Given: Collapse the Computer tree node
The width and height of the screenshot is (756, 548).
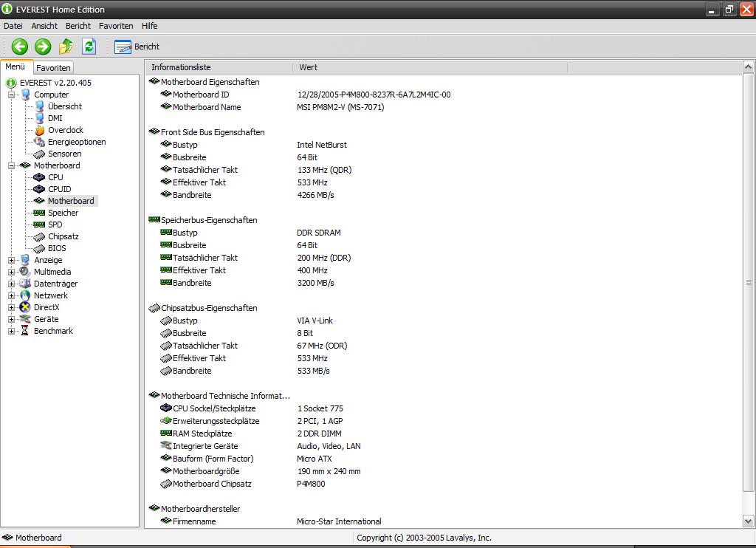Looking at the screenshot, I should coord(12,95).
